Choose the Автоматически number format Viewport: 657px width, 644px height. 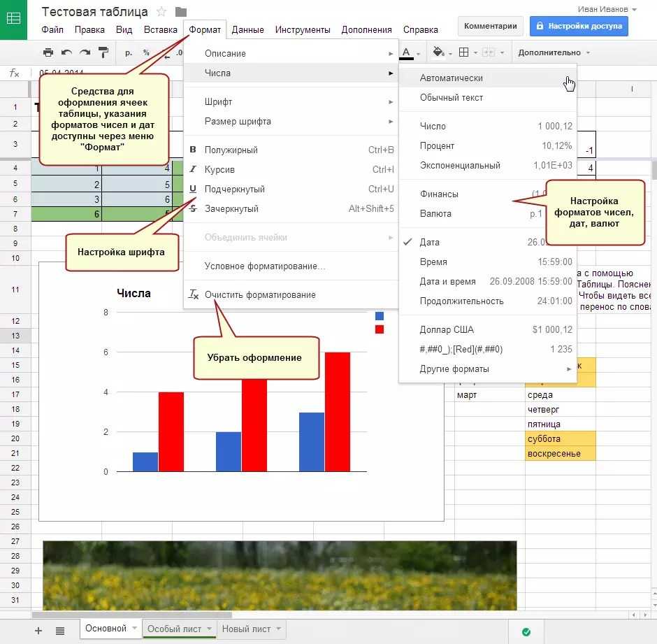[451, 78]
